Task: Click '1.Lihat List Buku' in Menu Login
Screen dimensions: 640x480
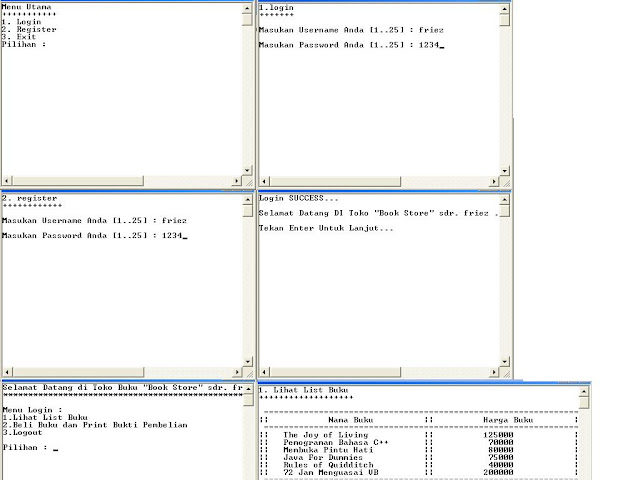Action: [x=45, y=418]
